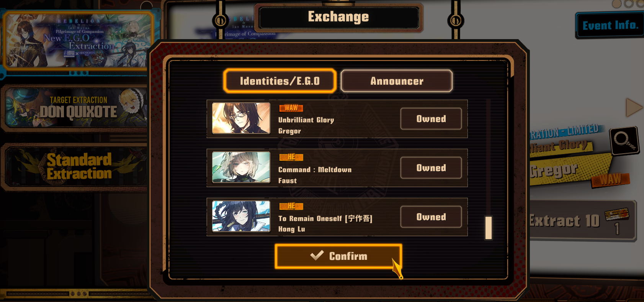Image resolution: width=644 pixels, height=302 pixels.
Task: Click Gregor Unbrilliant Glory portrait thumbnail
Action: click(x=241, y=118)
